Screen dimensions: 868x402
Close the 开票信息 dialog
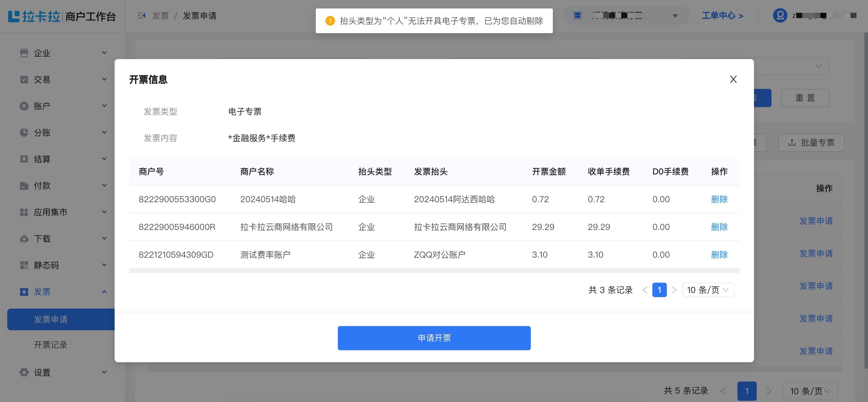pos(733,80)
